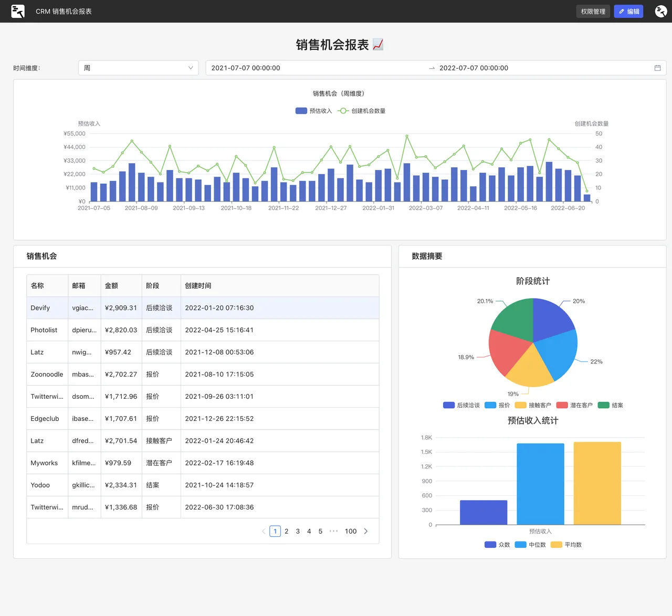Toggle 中位数 legend in revenue chart
Image resolution: width=672 pixels, height=616 pixels.
click(530, 545)
